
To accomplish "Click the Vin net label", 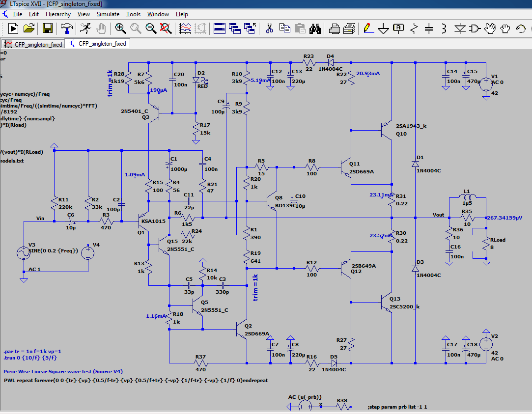I will coord(40,218).
